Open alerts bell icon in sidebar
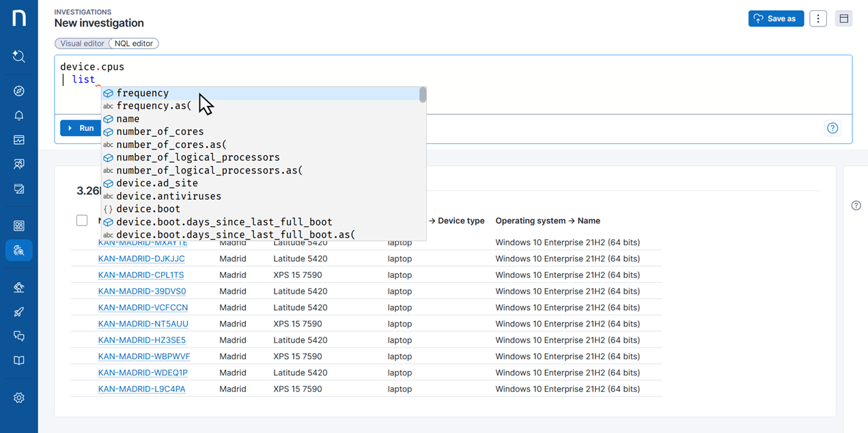 click(18, 115)
